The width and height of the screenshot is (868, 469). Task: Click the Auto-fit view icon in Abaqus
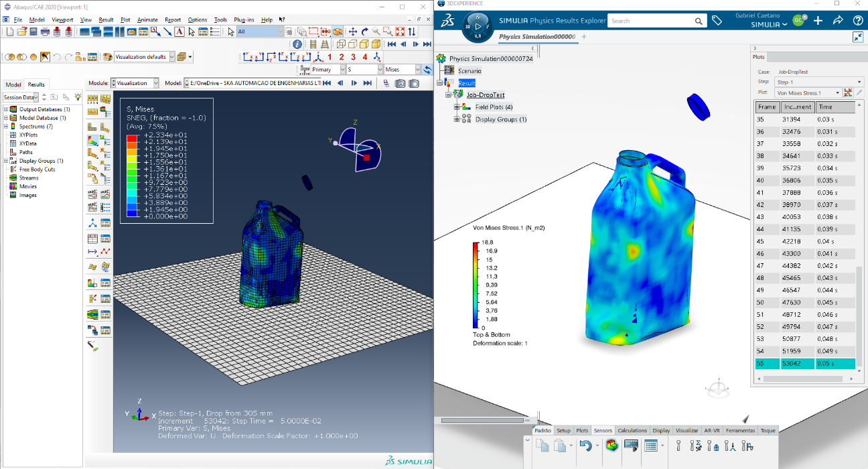[400, 31]
